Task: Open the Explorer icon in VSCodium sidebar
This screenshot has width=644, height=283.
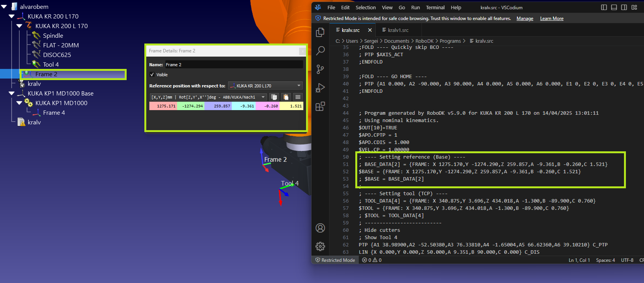Action: pos(320,32)
